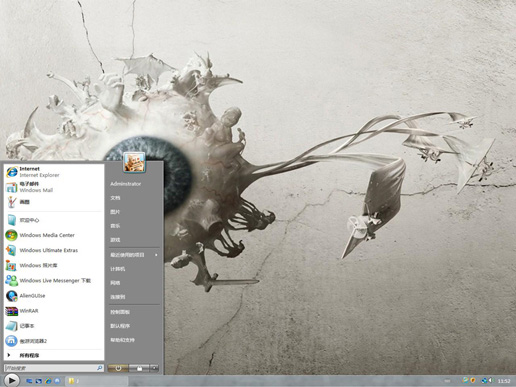Open 控制面板 (Control Panel)
Image resolution: width=516 pixels, height=387 pixels.
click(x=120, y=312)
